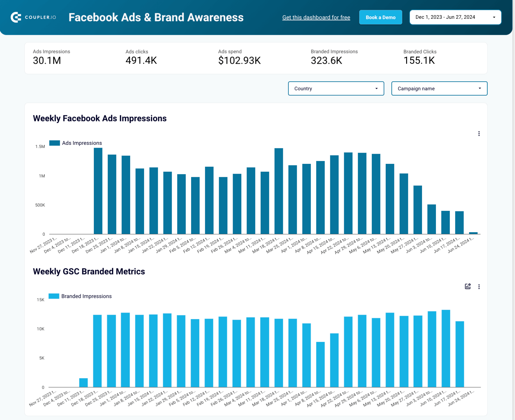Click the Apr 29, 2024 bar in Ads Impressions chart

pyautogui.click(x=362, y=193)
